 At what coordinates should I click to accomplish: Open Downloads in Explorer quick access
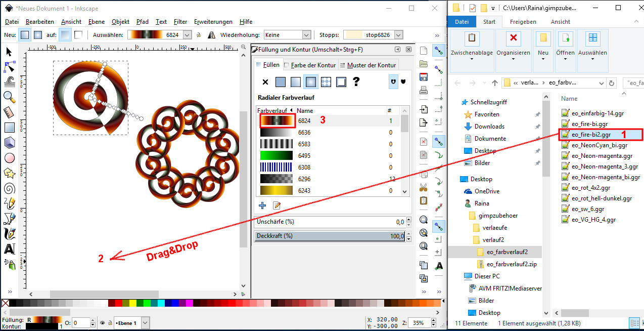coord(489,127)
